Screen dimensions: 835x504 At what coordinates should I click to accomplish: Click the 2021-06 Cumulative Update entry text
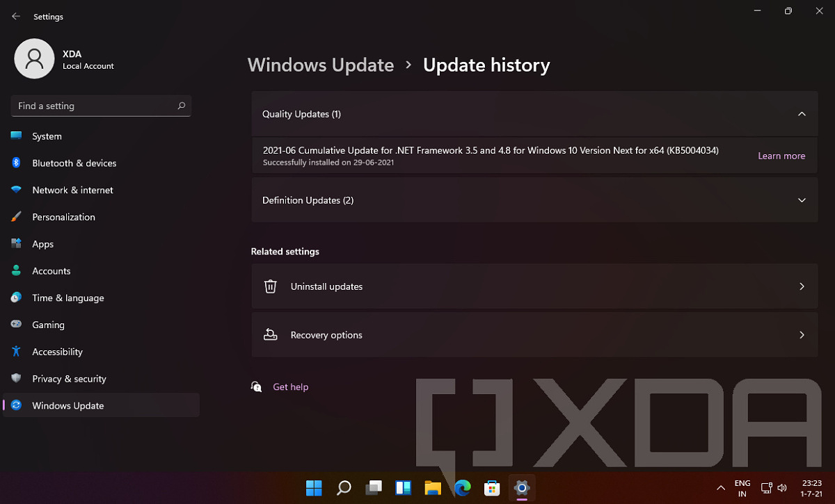(491, 150)
